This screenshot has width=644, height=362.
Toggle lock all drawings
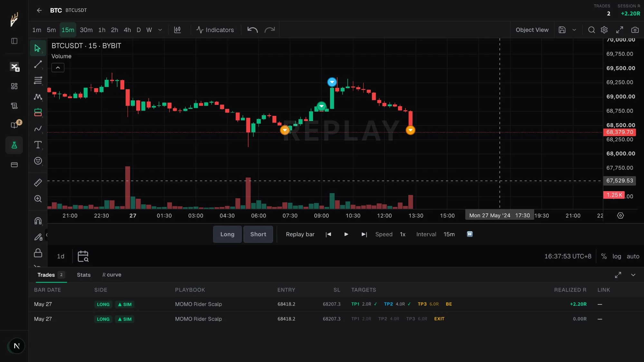(38, 253)
